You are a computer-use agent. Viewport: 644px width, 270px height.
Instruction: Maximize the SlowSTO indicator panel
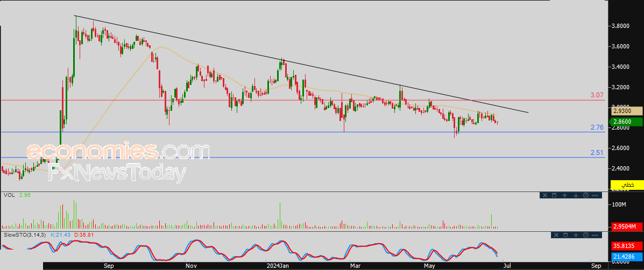[x=565, y=235]
